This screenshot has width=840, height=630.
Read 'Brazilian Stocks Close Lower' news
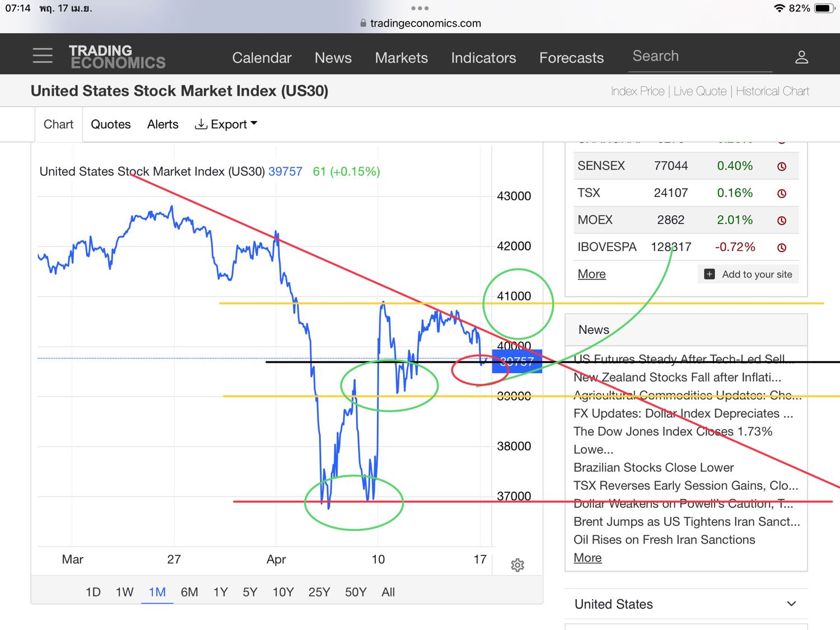(x=654, y=468)
